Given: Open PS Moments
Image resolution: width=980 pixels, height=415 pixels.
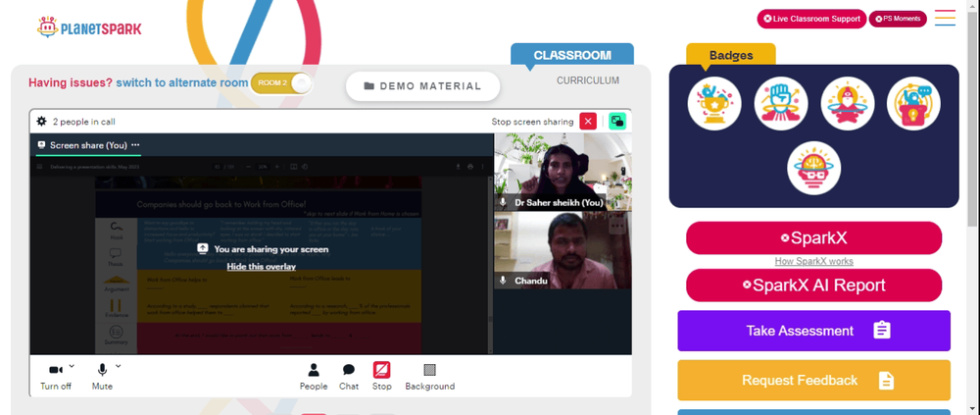Looking at the screenshot, I should coord(898,19).
